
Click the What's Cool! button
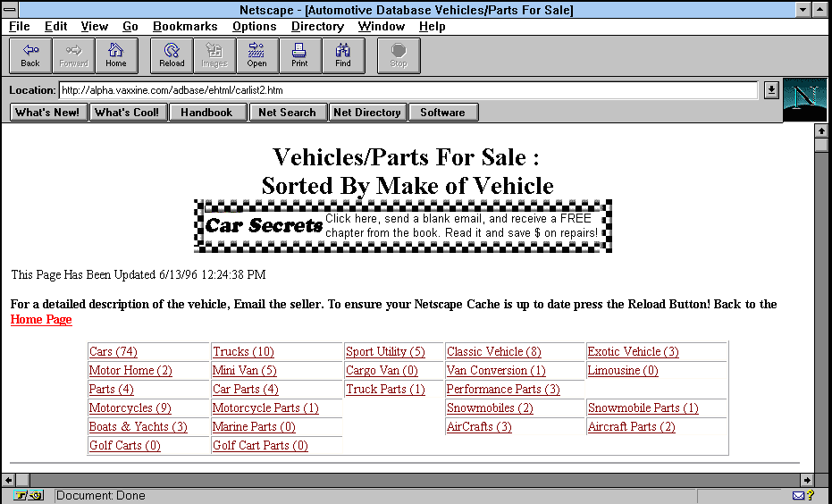[128, 113]
